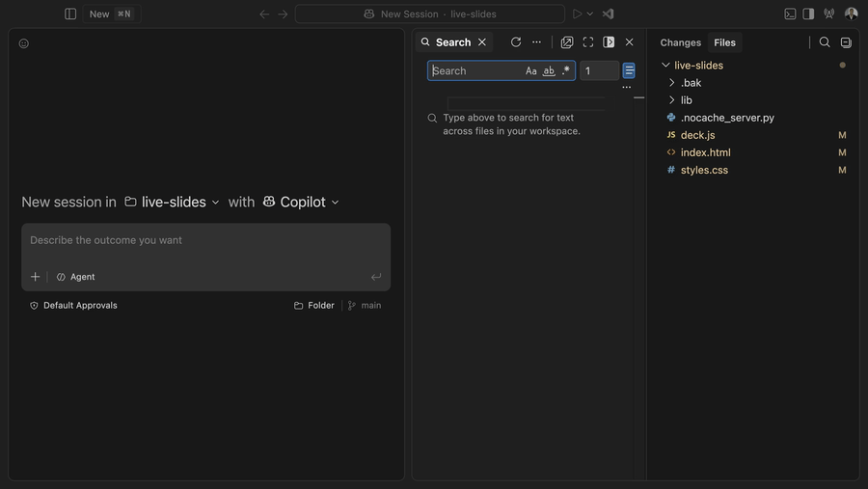Toggle the left sidebar panel icon

tap(70, 14)
